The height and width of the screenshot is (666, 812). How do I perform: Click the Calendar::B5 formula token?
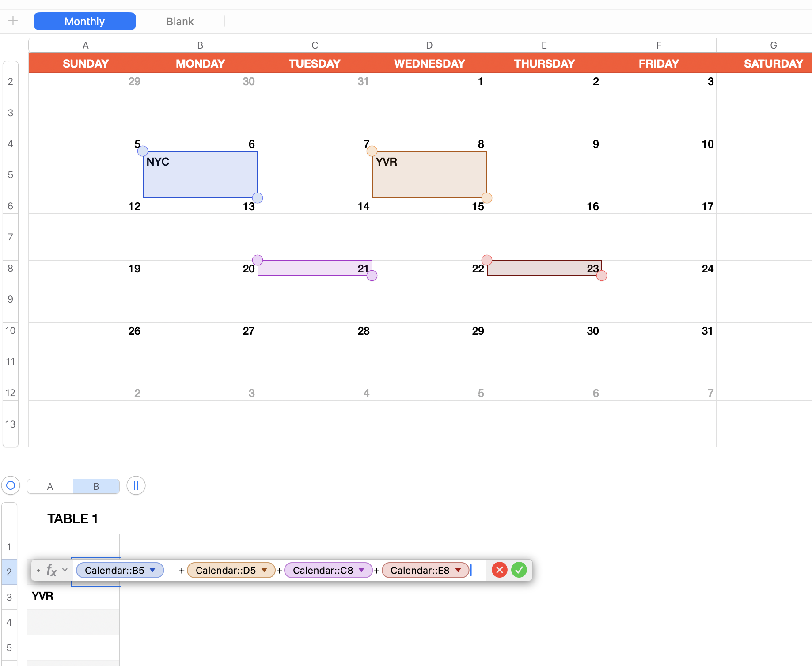click(120, 570)
